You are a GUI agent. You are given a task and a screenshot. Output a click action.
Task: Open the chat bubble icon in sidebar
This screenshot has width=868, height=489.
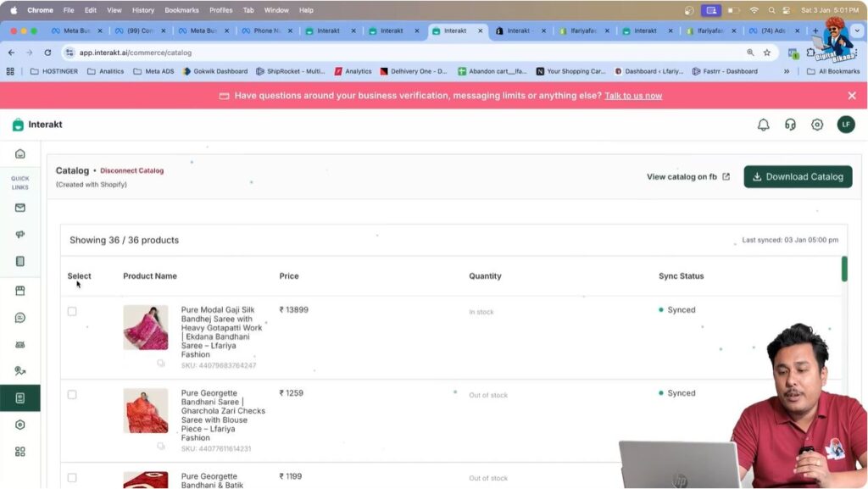20,318
